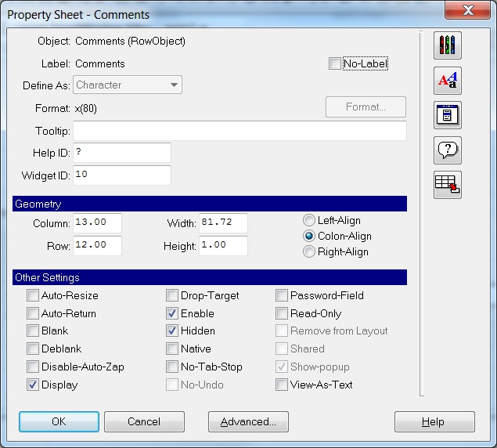
Task: Open the help translation speech bubble icon
Action: [447, 150]
